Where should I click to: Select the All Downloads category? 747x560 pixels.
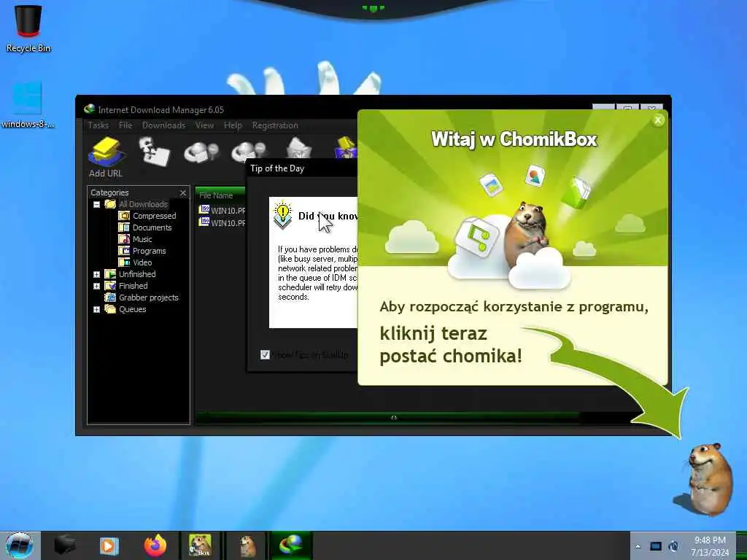click(x=143, y=204)
